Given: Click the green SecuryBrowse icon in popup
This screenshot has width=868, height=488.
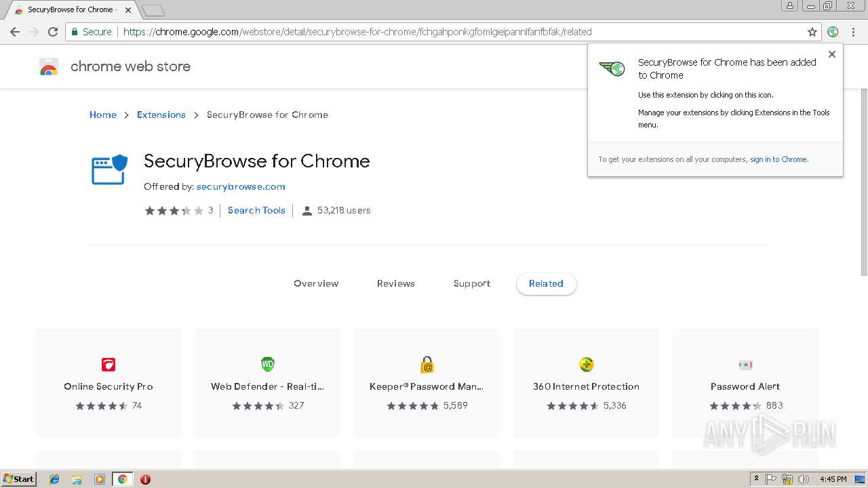Looking at the screenshot, I should 612,68.
